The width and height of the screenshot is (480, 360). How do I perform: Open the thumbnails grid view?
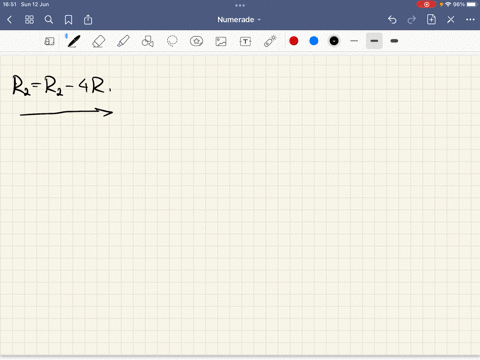pos(29,20)
